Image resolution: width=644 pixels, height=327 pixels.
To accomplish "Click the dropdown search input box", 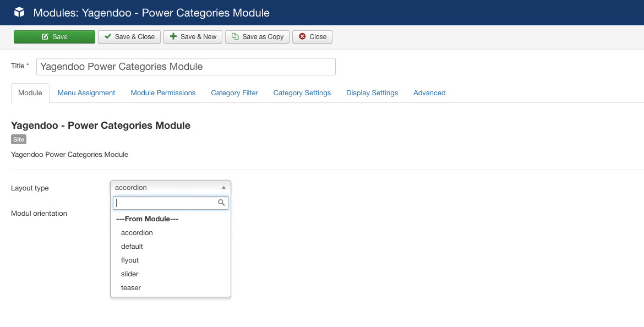I will pos(171,203).
